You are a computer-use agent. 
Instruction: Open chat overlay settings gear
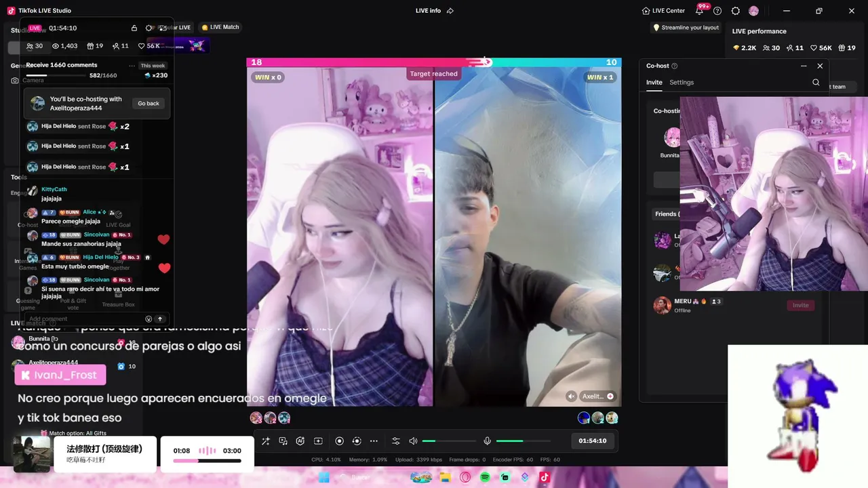149,28
